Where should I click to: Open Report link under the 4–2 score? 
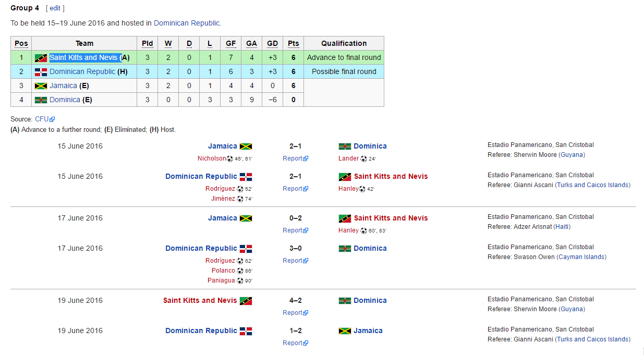click(x=293, y=313)
